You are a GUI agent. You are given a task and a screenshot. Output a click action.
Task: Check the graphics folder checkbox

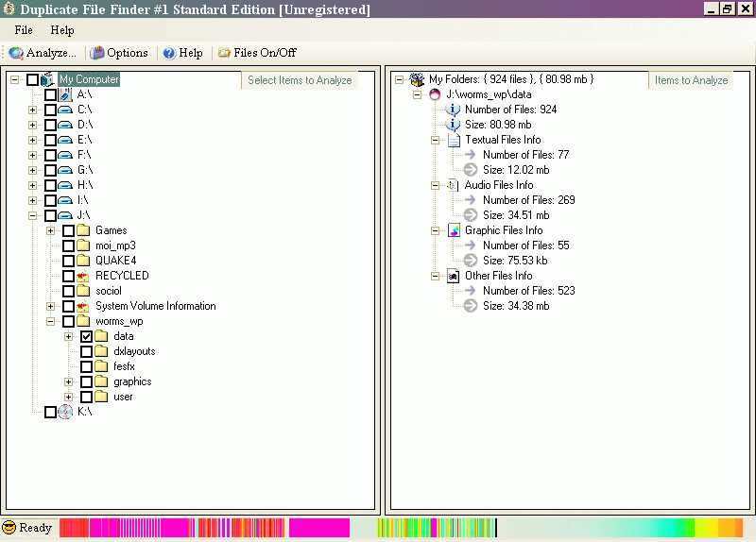pos(86,382)
